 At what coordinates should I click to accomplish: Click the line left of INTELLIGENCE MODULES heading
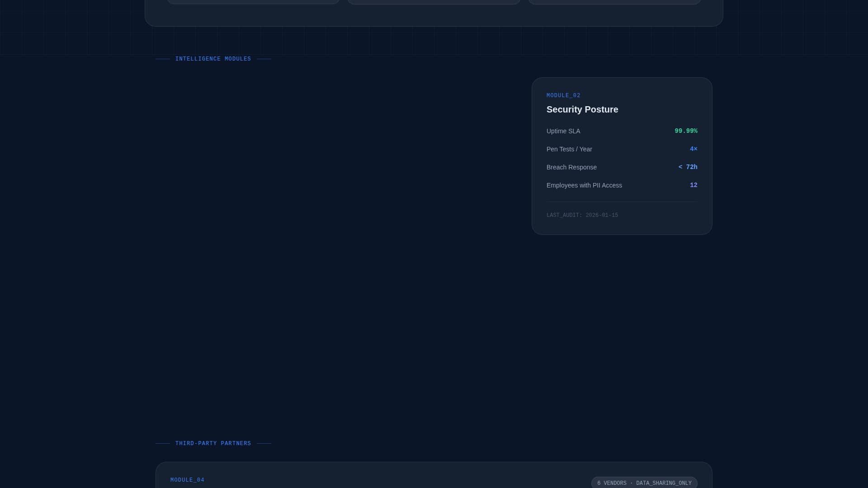pos(163,59)
